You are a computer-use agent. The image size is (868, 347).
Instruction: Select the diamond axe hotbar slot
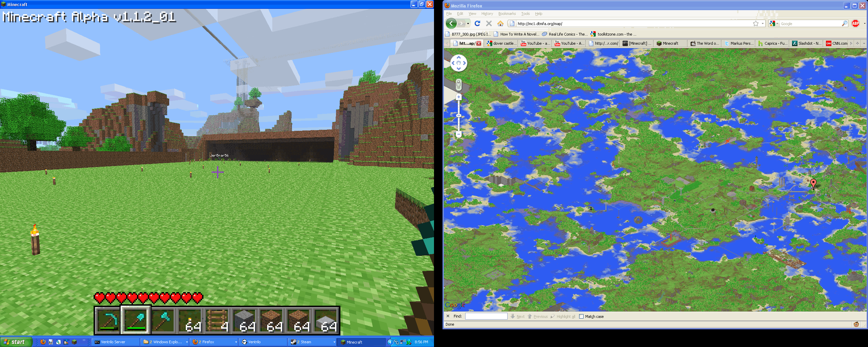point(163,320)
